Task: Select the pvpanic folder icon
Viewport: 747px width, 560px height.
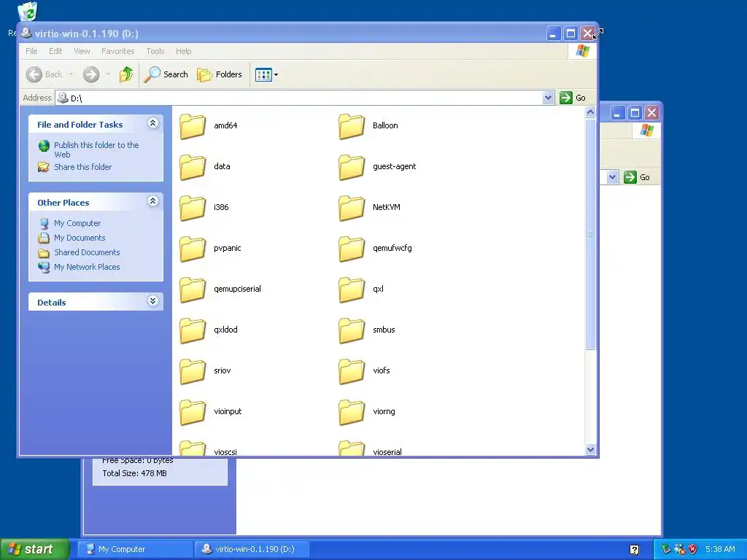Action: click(193, 249)
